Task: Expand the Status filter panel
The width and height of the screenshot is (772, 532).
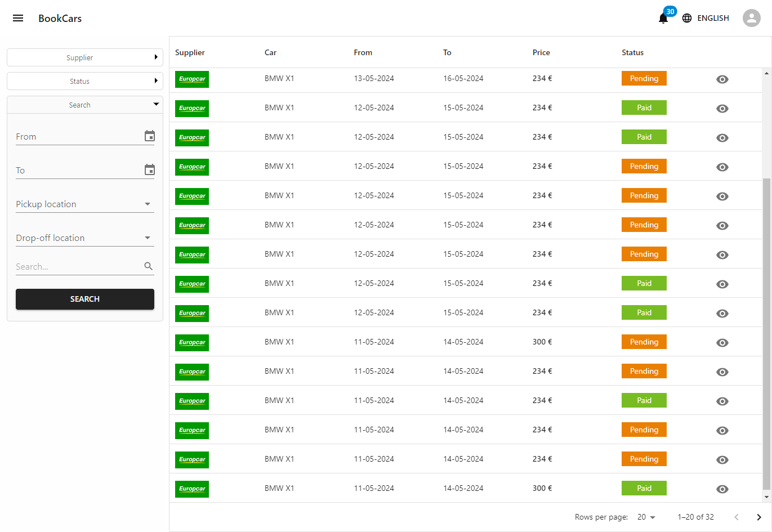Action: click(85, 81)
